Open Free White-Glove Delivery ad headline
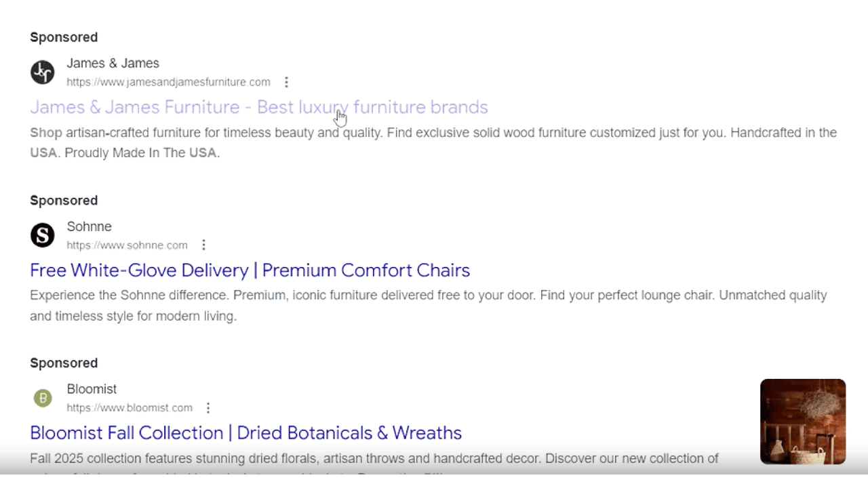Viewport: 868px width, 488px height. [250, 270]
